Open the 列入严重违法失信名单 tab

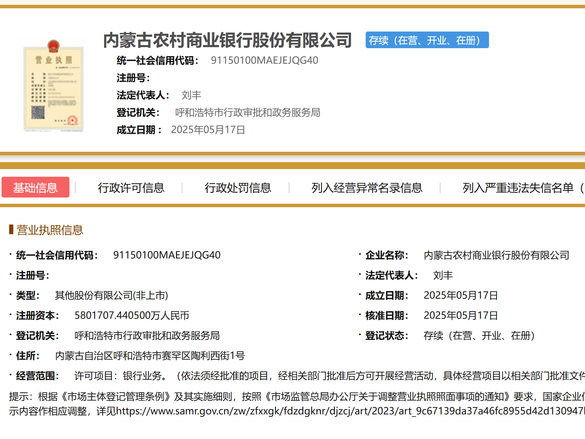click(x=523, y=188)
